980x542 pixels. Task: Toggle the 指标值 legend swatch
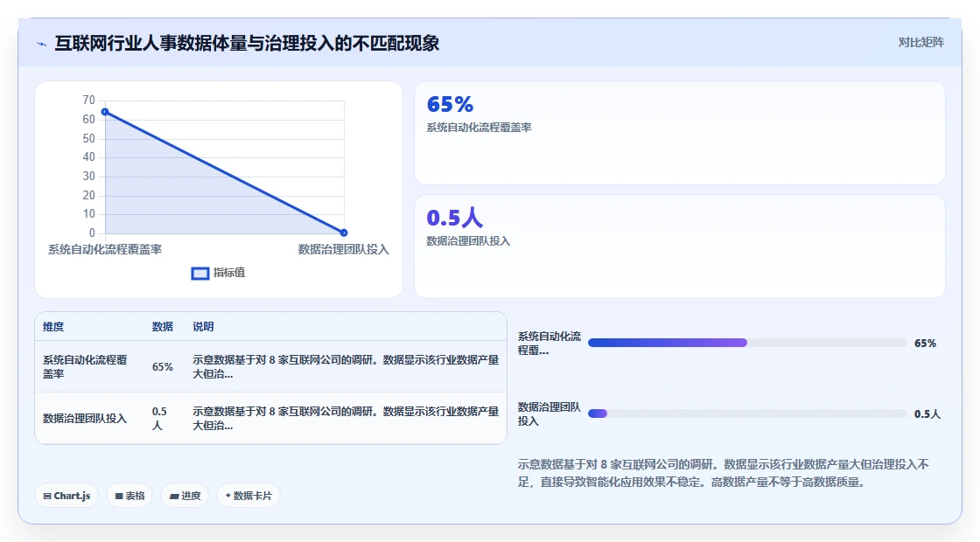(x=200, y=274)
